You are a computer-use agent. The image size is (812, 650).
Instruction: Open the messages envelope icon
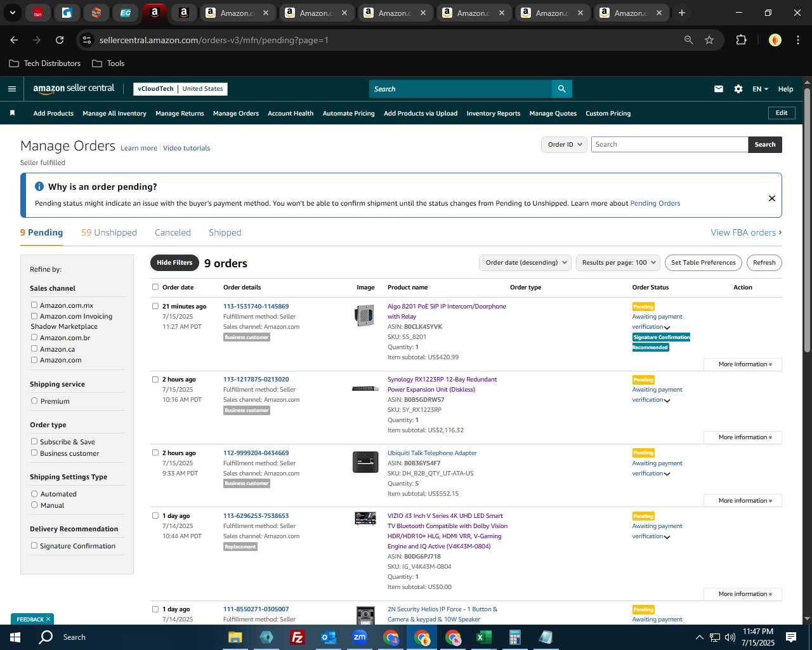tap(718, 89)
